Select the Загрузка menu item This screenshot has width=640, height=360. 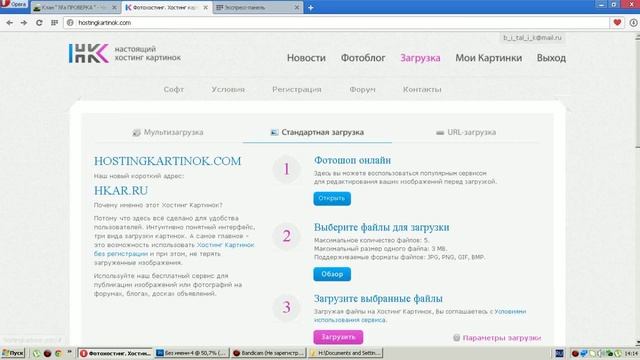420,58
